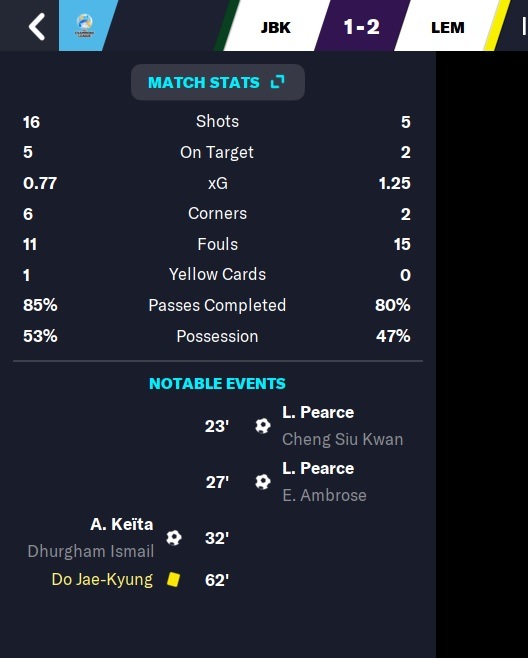Image resolution: width=528 pixels, height=658 pixels.
Task: Click the back arrow icon
Action: [x=37, y=26]
